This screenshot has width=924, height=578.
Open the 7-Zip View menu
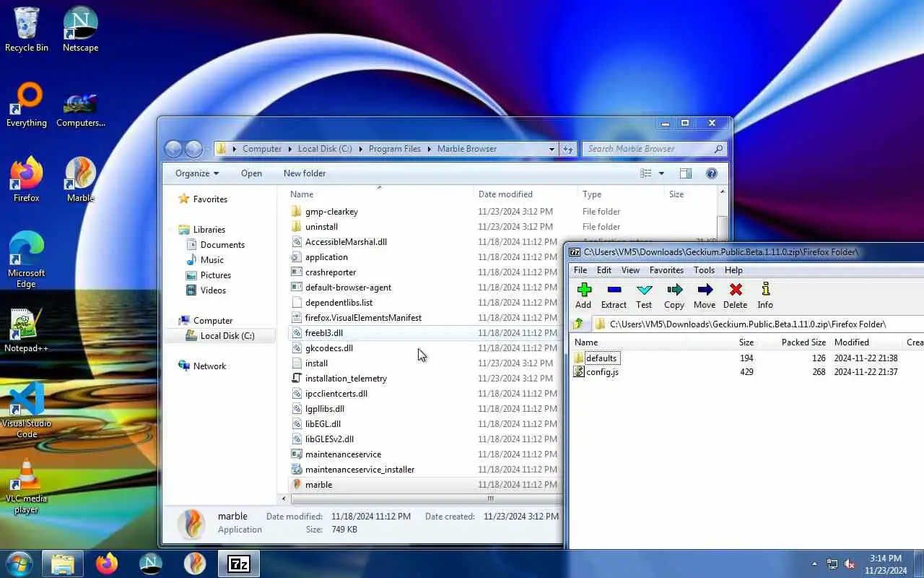tap(631, 270)
